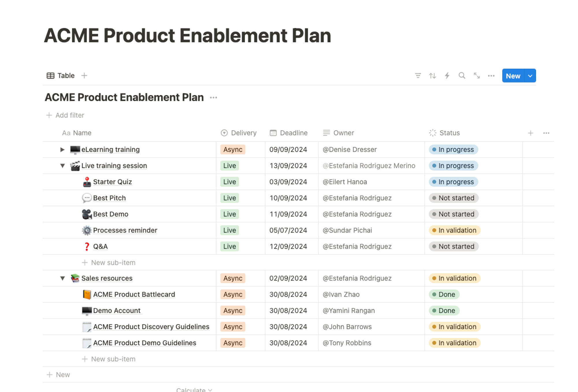
Task: Click the search magnifier icon
Action: click(x=462, y=76)
